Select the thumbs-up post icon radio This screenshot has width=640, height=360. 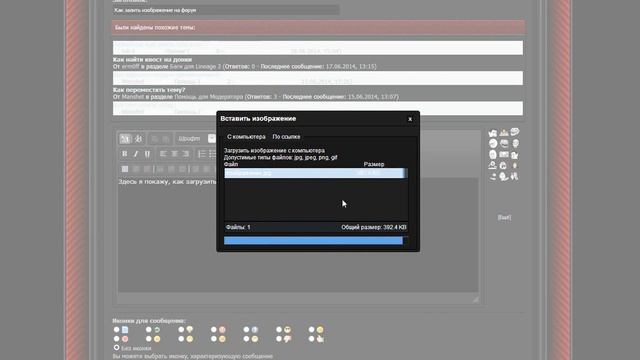(x=311, y=339)
